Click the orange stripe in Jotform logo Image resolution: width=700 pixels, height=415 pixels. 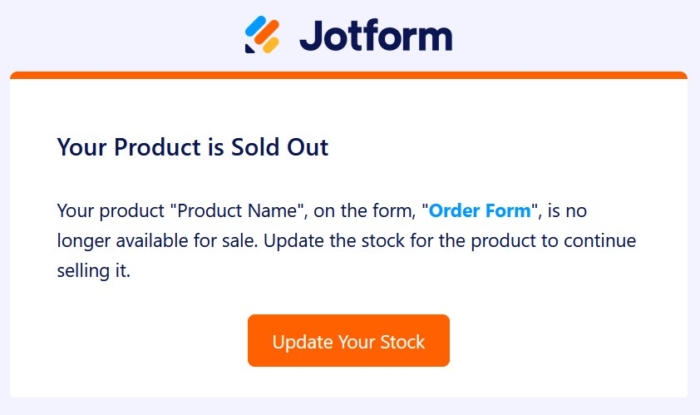[265, 33]
